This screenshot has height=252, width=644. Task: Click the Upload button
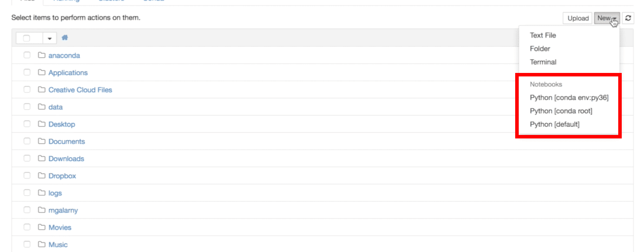click(578, 18)
